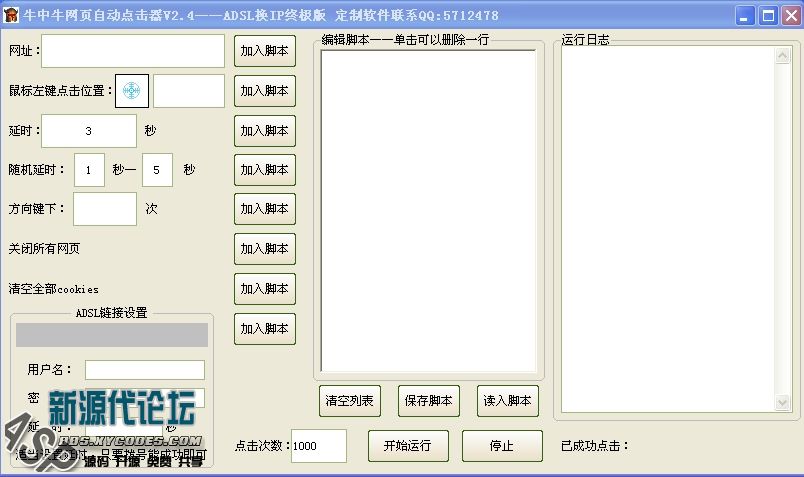804x477 pixels.
Task: Click the ADSL 用户名 input field
Action: [x=145, y=370]
